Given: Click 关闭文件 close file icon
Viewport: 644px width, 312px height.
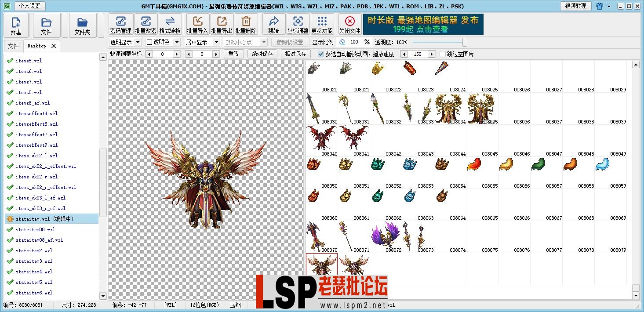Looking at the screenshot, I should click(349, 24).
